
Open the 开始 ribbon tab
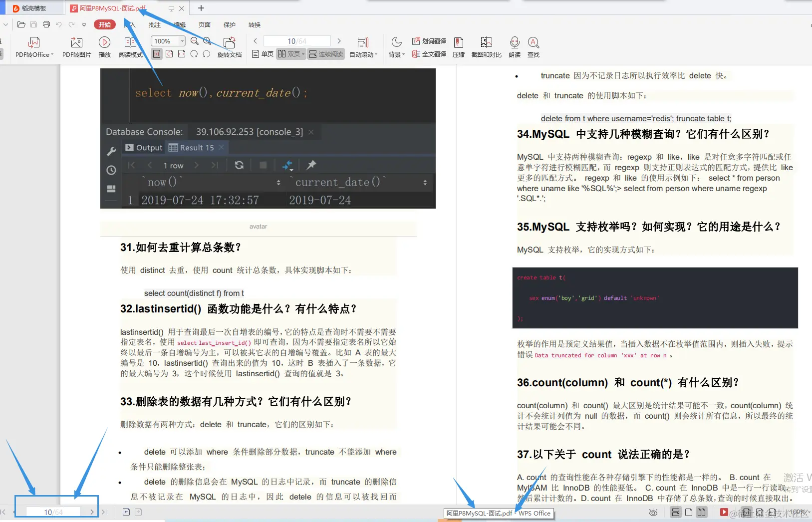(x=105, y=24)
